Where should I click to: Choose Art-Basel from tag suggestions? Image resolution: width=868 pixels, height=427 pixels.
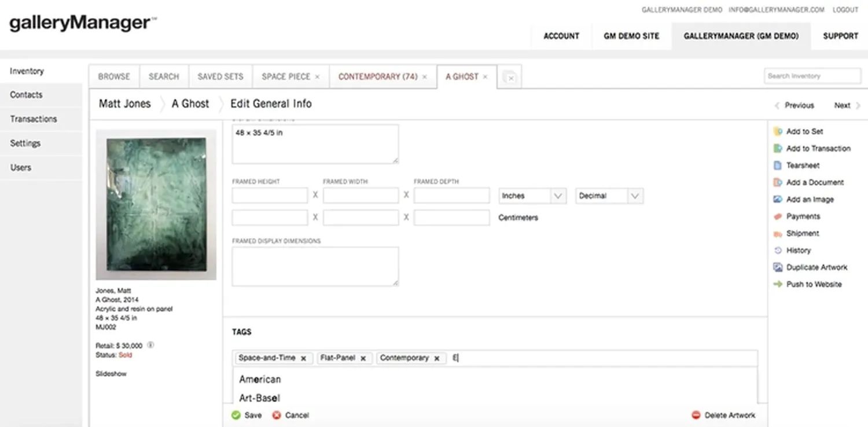point(260,398)
